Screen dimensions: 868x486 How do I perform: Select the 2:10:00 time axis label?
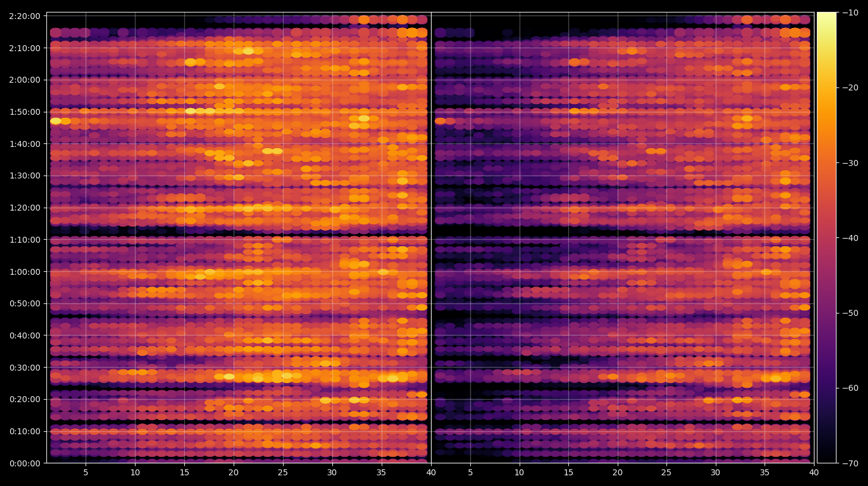click(25, 48)
